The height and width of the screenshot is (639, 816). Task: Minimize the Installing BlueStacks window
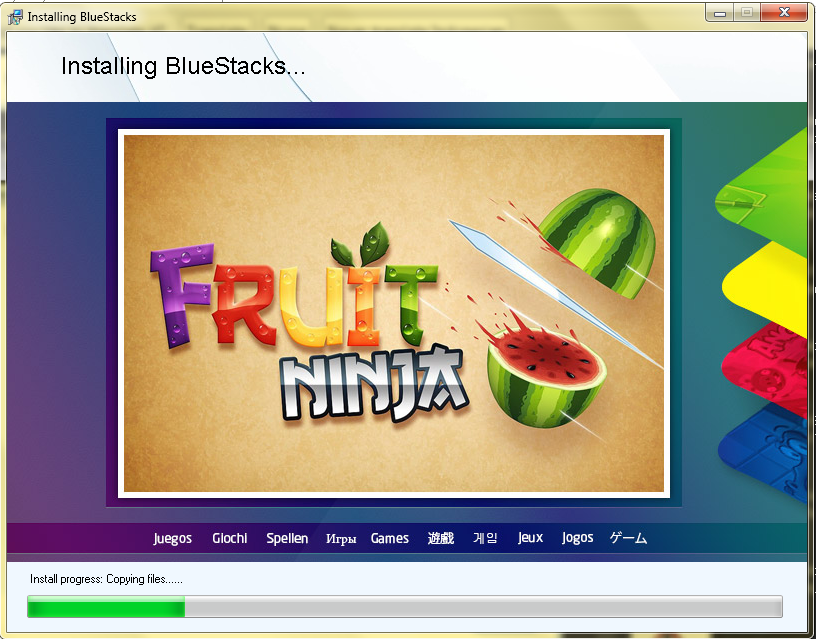[720, 13]
